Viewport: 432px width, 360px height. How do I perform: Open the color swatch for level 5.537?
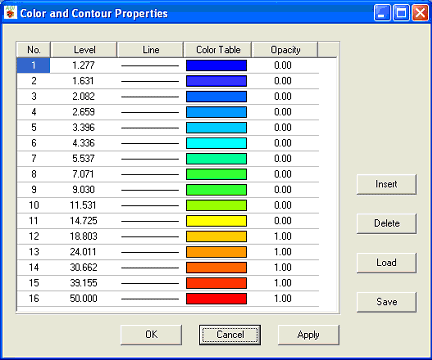click(216, 159)
